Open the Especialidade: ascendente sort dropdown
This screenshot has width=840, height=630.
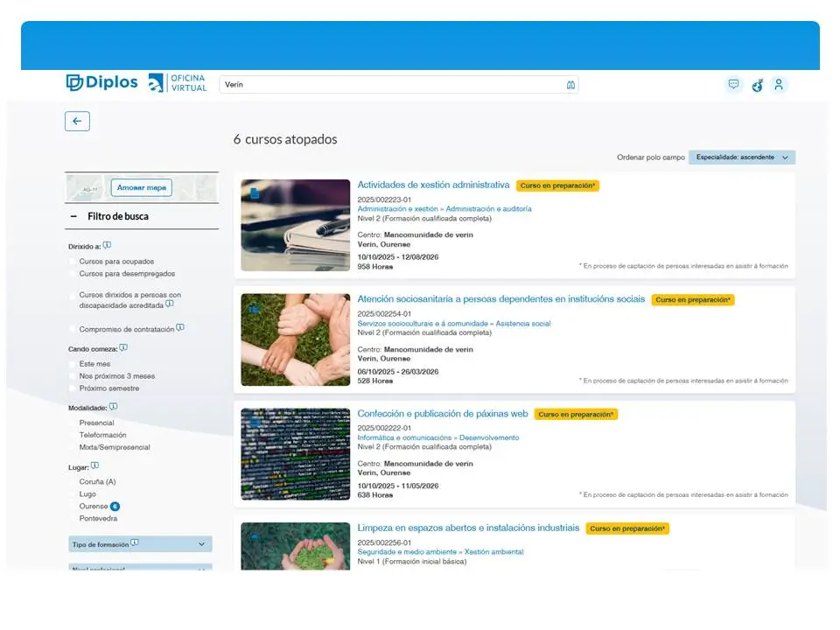coord(742,157)
